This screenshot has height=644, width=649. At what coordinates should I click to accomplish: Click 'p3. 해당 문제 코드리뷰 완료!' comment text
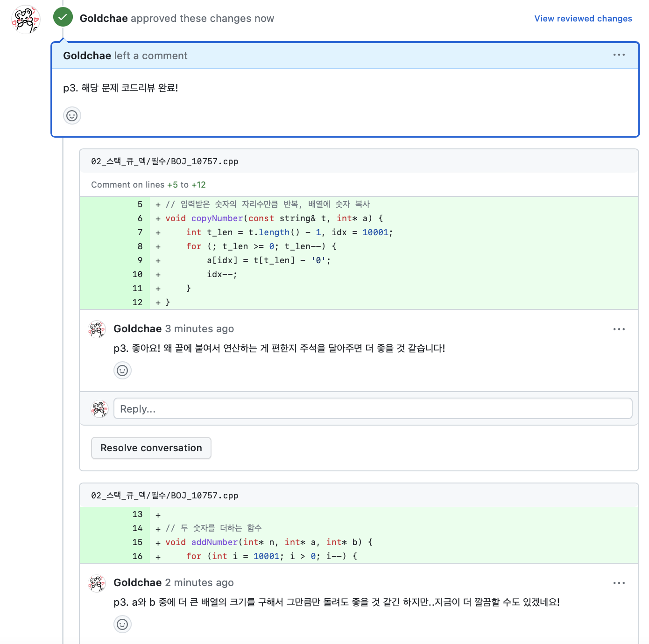coord(120,88)
